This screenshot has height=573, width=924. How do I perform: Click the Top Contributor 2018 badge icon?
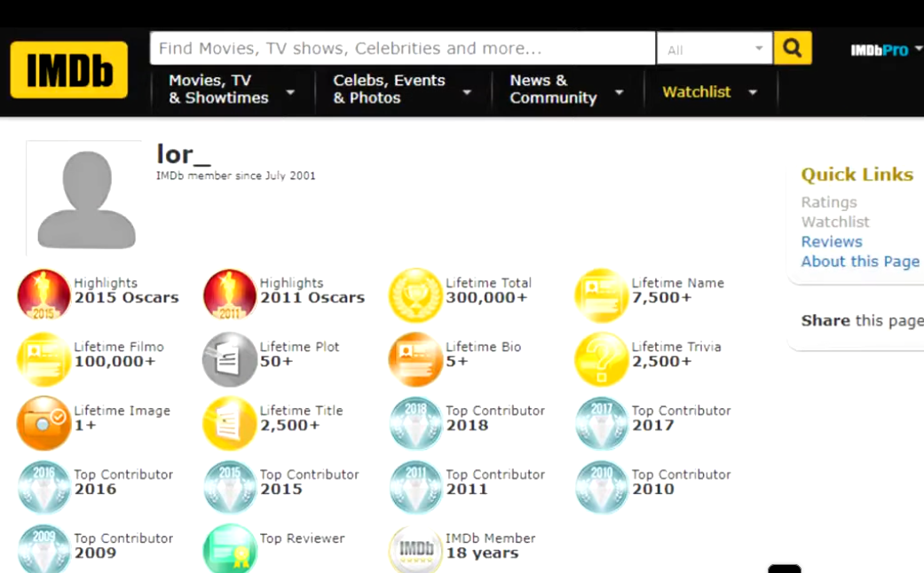[415, 422]
